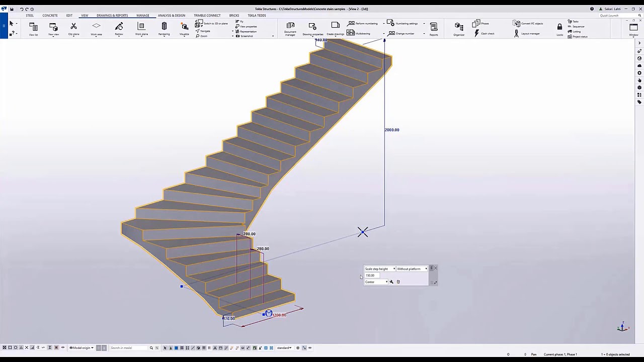The height and width of the screenshot is (362, 644).
Task: Click Switch to 3D or plane
Action: pos(212,24)
